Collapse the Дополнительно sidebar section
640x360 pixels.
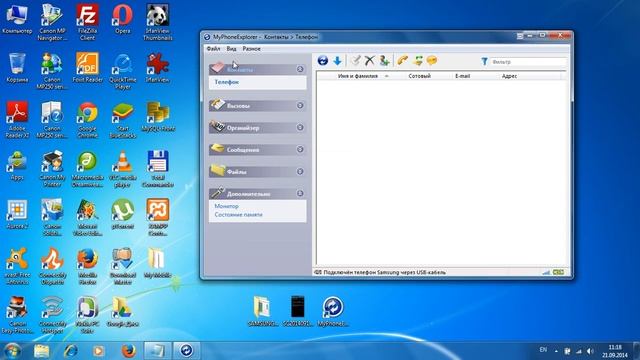pyautogui.click(x=300, y=193)
